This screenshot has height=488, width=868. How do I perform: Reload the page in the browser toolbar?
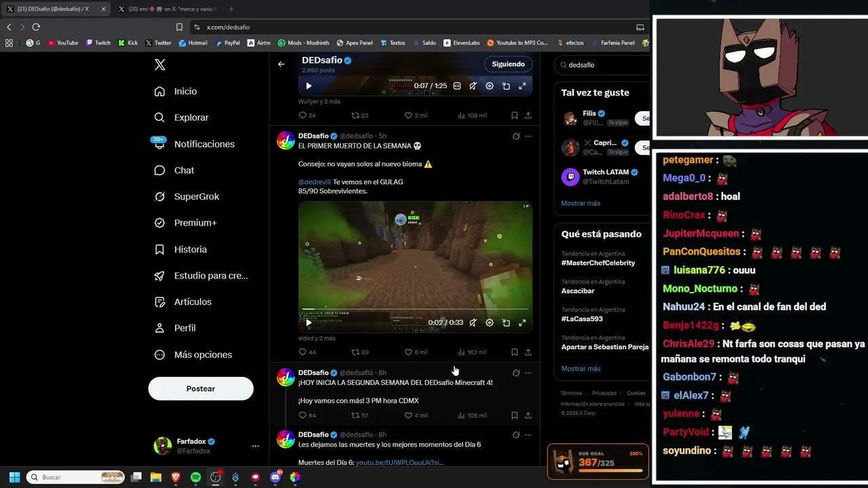(36, 27)
